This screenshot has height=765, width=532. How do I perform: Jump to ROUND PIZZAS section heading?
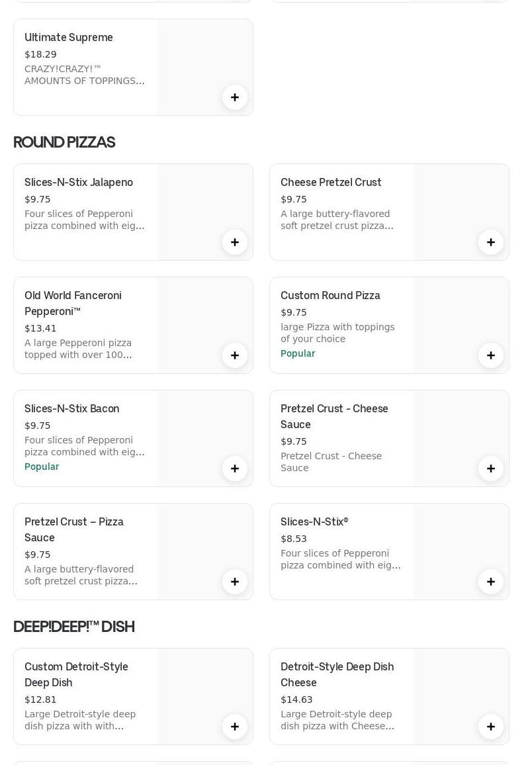pyautogui.click(x=64, y=142)
